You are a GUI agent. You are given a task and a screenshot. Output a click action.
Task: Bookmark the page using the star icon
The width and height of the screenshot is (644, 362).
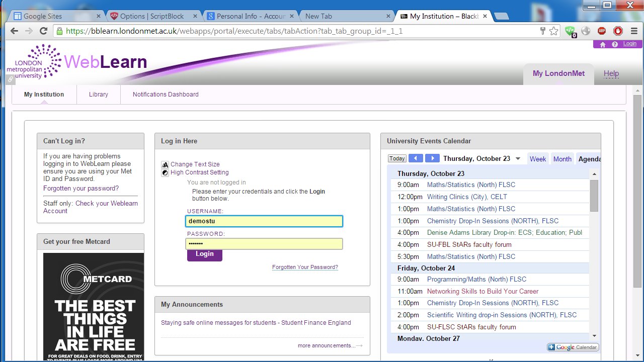tap(553, 31)
